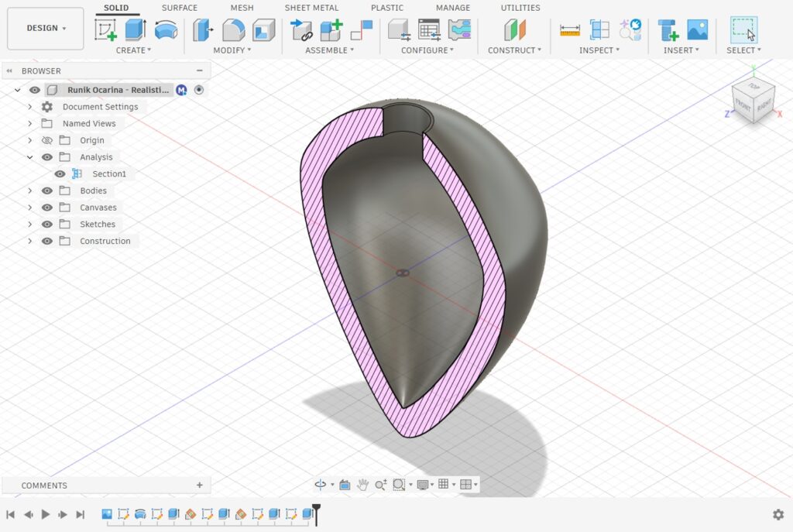The width and height of the screenshot is (793, 532).
Task: Open the INSPECT dropdown menu
Action: (x=599, y=50)
